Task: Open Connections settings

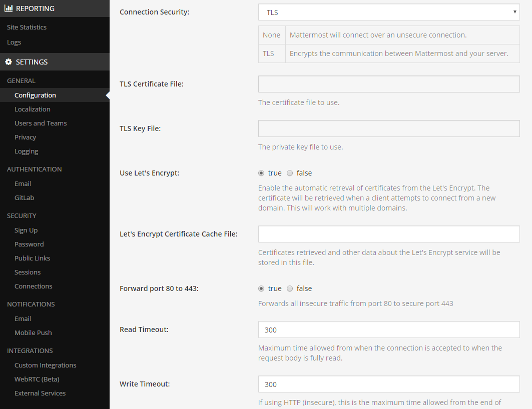Action: click(34, 286)
